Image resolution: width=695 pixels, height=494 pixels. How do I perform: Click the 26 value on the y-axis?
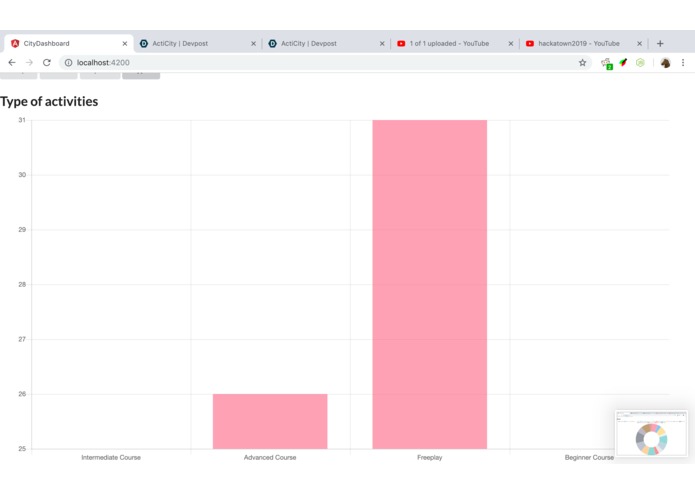pyautogui.click(x=22, y=394)
